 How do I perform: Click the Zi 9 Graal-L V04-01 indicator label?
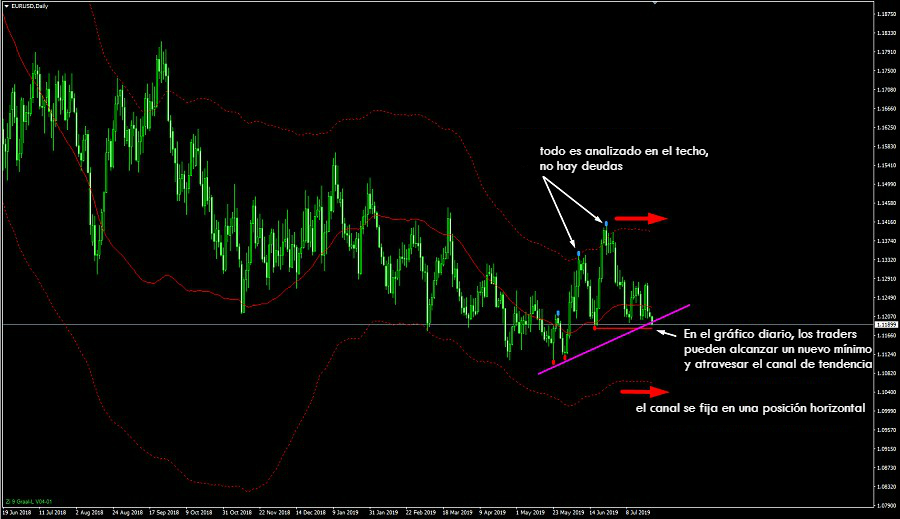[x=28, y=500]
